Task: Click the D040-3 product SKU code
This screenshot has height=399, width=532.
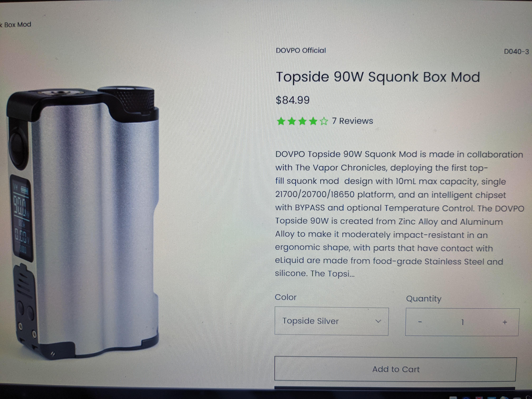Action: 516,52
